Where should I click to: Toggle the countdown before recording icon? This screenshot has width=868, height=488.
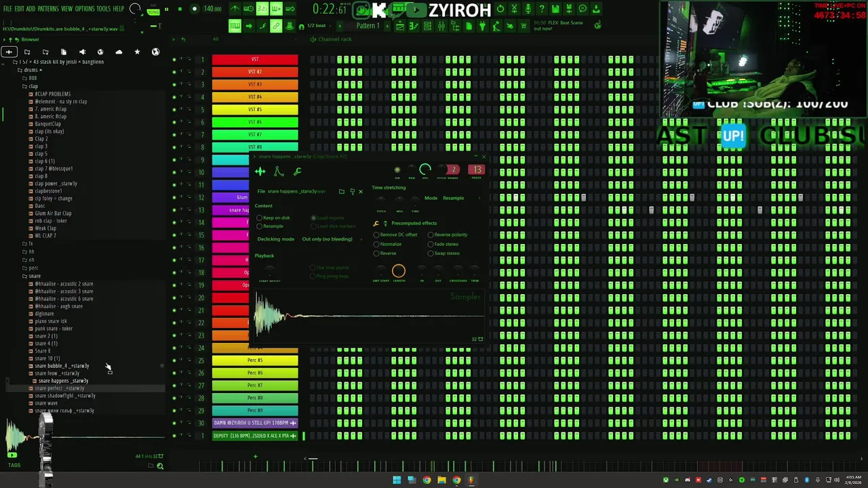pos(262,9)
